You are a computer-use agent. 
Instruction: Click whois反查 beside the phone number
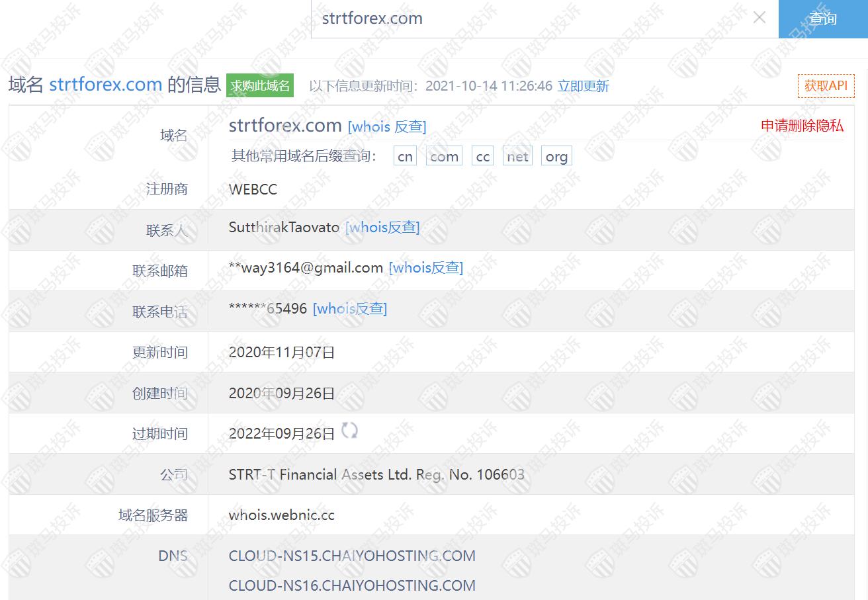click(x=350, y=309)
